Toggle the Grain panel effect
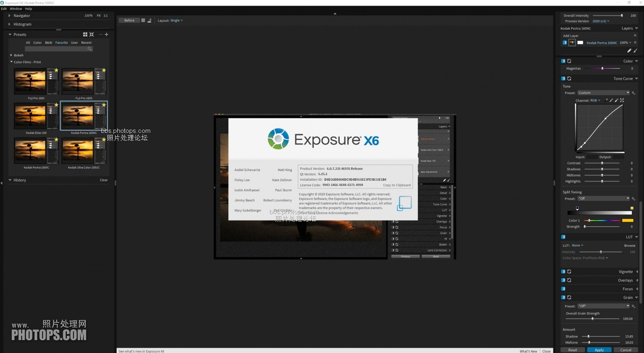 pos(563,297)
